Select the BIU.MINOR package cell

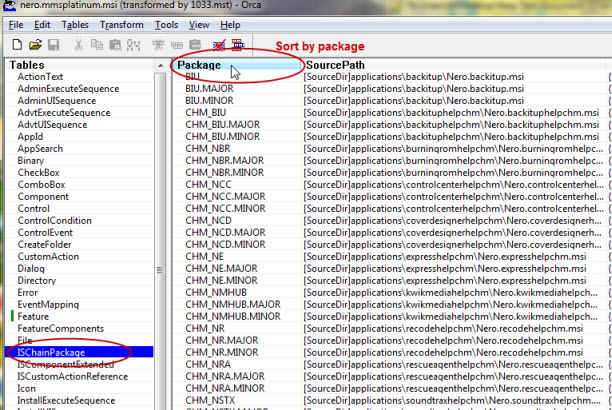pos(209,101)
